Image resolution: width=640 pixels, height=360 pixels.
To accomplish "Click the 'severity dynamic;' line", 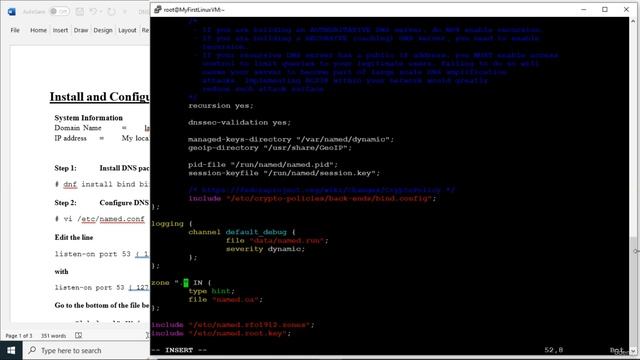I will 265,249.
